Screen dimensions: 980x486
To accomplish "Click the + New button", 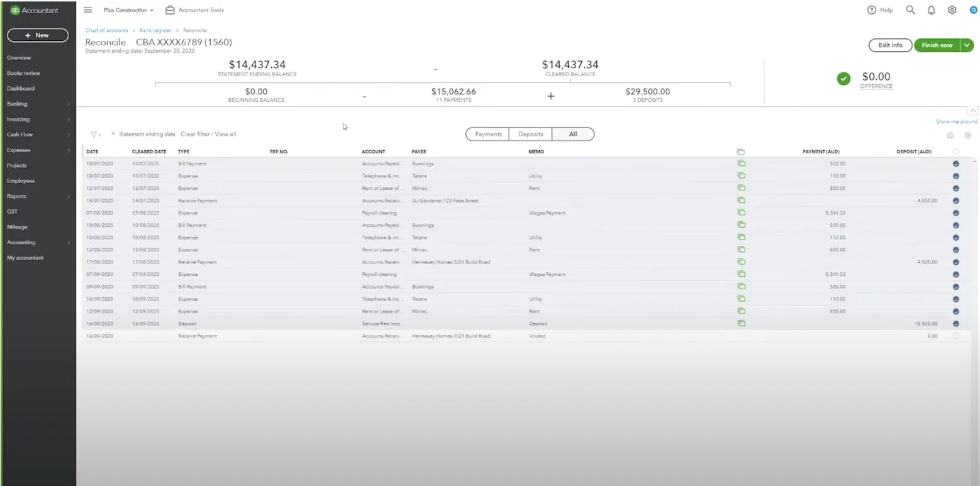I will [38, 35].
